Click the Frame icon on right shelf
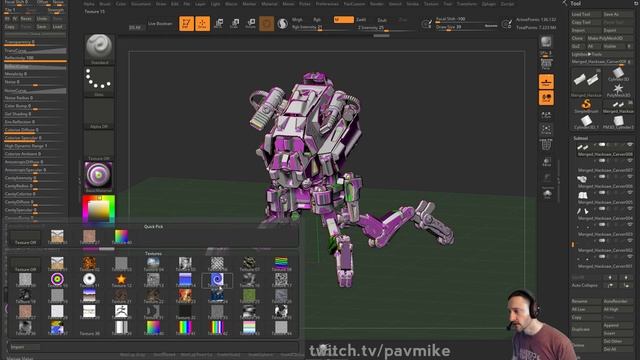The image size is (640, 360). click(x=546, y=130)
